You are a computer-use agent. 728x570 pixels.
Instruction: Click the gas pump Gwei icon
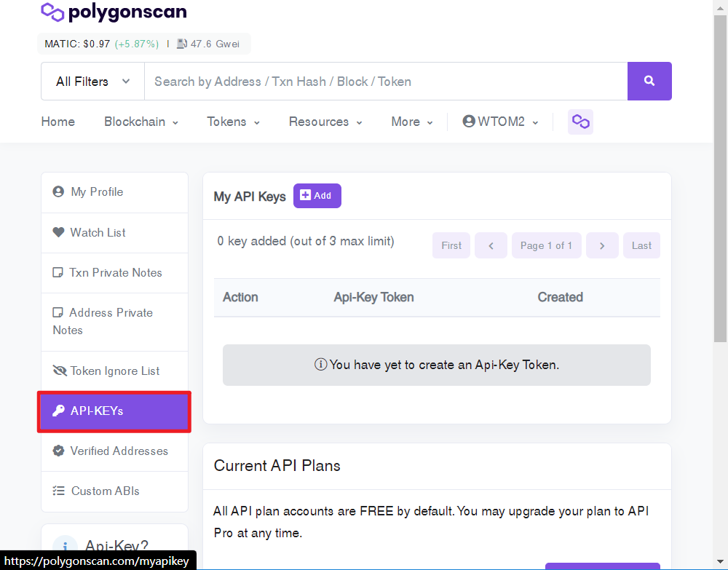182,44
